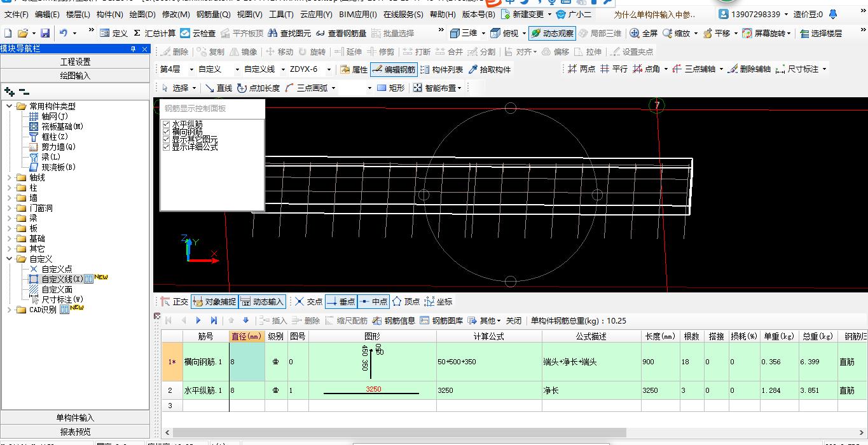This screenshot has height=445, width=868.
Task: Expand the CAD识别 tree node
Action: point(9,310)
